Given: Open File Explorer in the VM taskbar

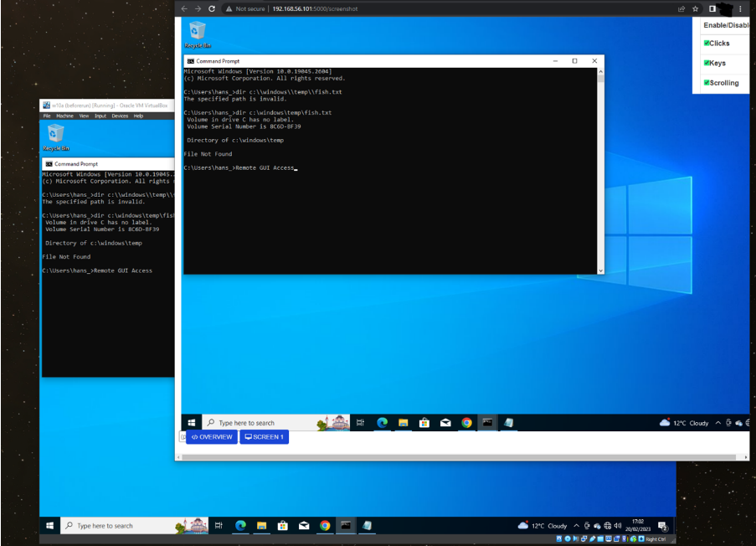Looking at the screenshot, I should pyautogui.click(x=261, y=526).
